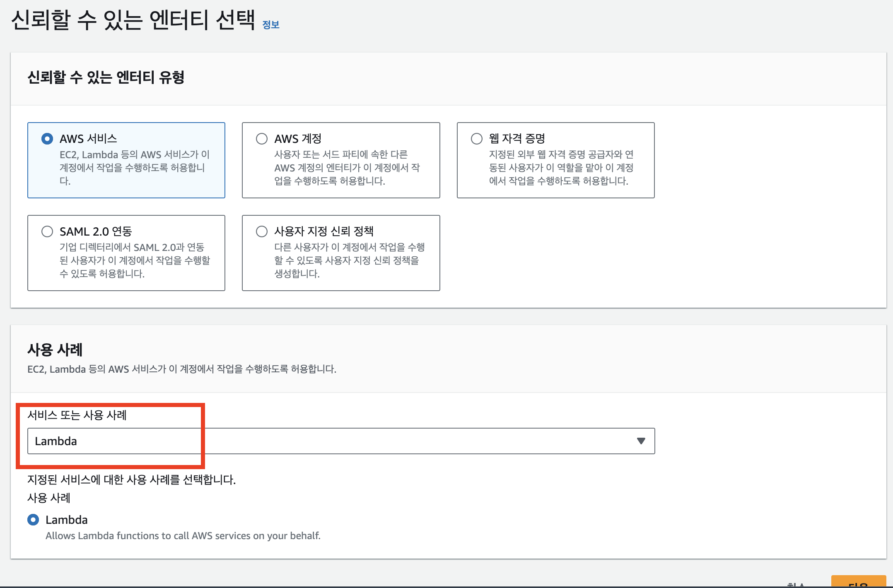Open the Lambda service combo box
The height and width of the screenshot is (588, 893).
point(331,441)
